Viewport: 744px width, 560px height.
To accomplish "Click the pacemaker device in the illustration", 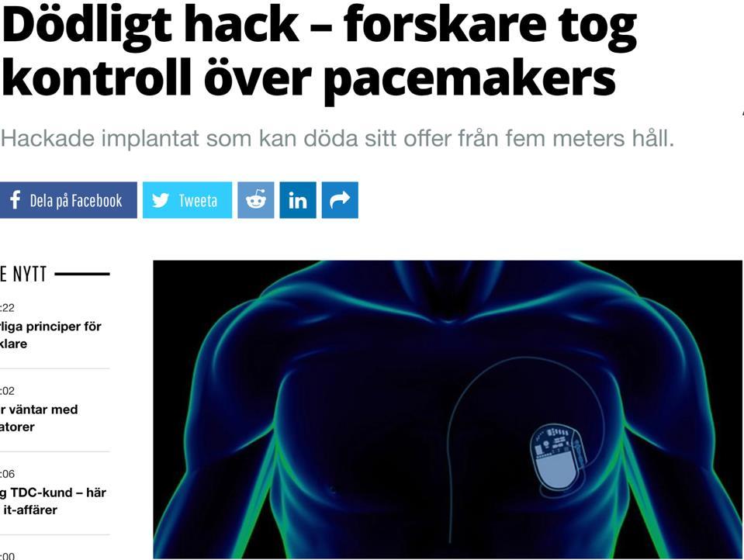I will tap(558, 457).
